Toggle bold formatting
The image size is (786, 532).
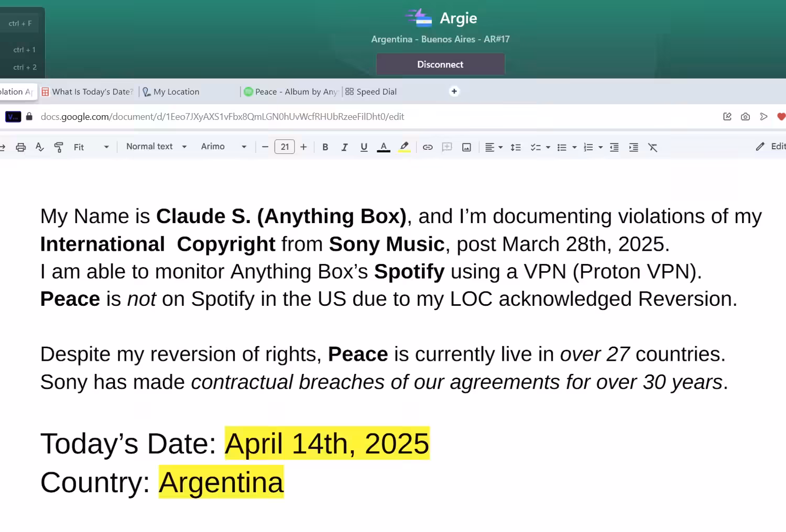tap(325, 147)
